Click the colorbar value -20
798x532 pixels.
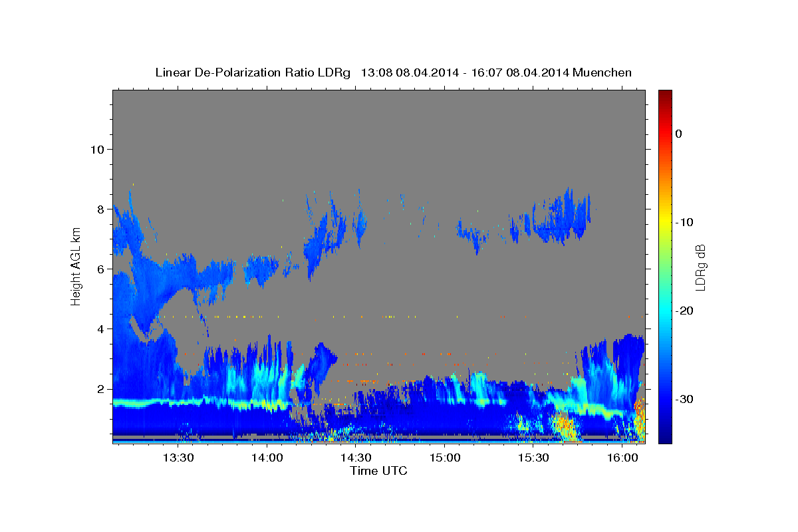(684, 311)
